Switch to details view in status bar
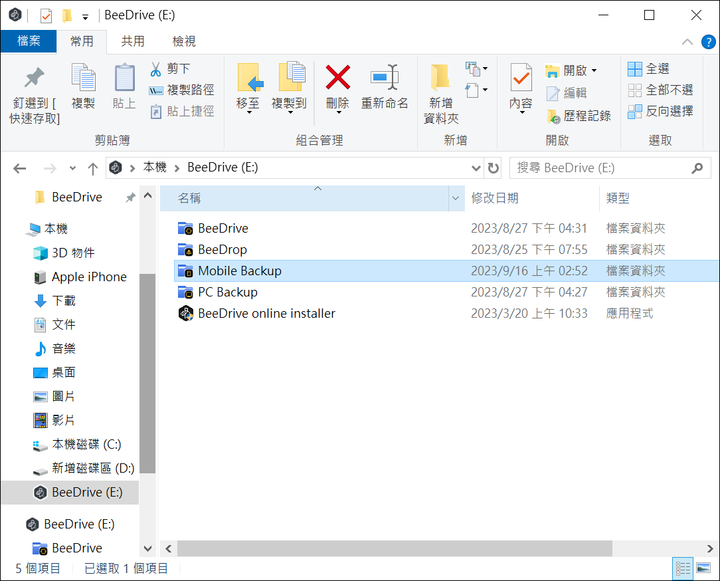The image size is (720, 581). 683,569
